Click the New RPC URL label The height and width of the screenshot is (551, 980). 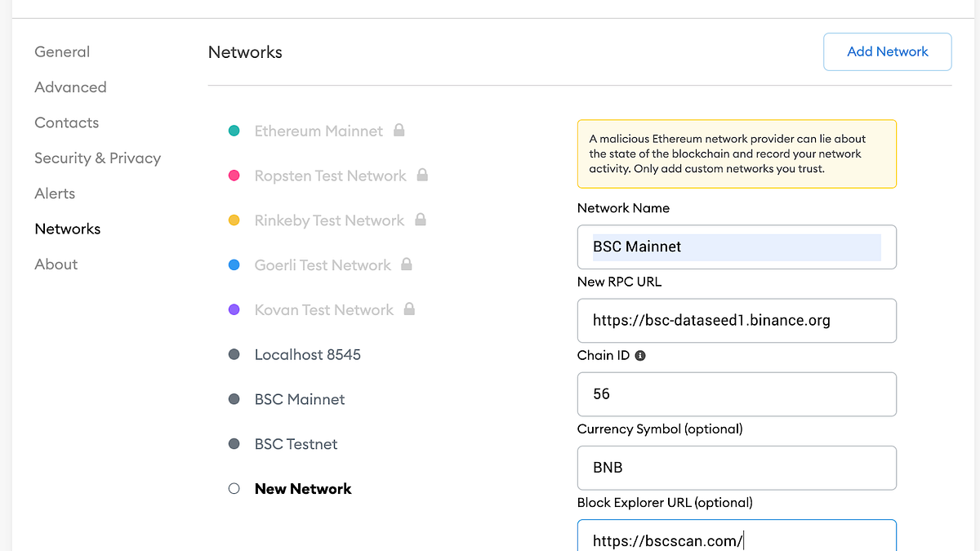click(619, 282)
